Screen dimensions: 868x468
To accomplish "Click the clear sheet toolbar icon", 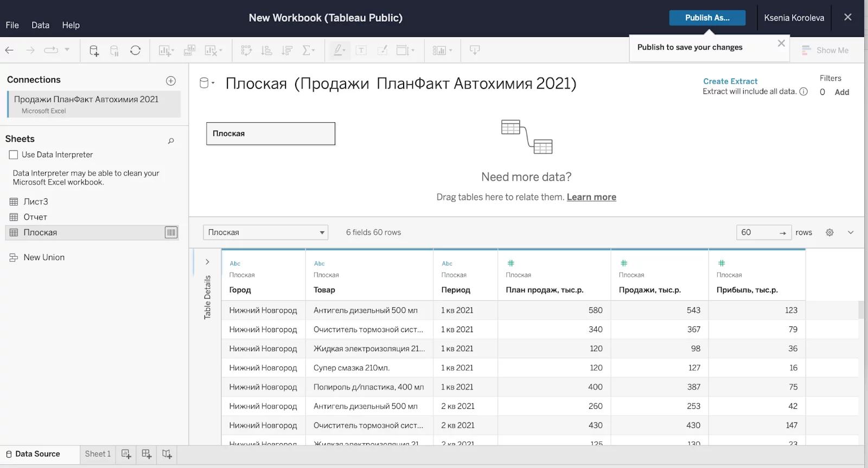I will (x=212, y=50).
